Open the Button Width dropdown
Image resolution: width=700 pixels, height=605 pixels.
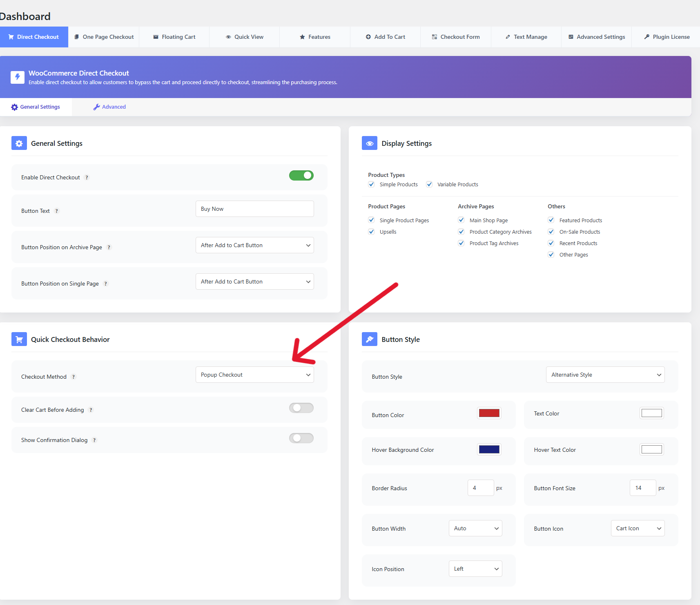point(475,528)
